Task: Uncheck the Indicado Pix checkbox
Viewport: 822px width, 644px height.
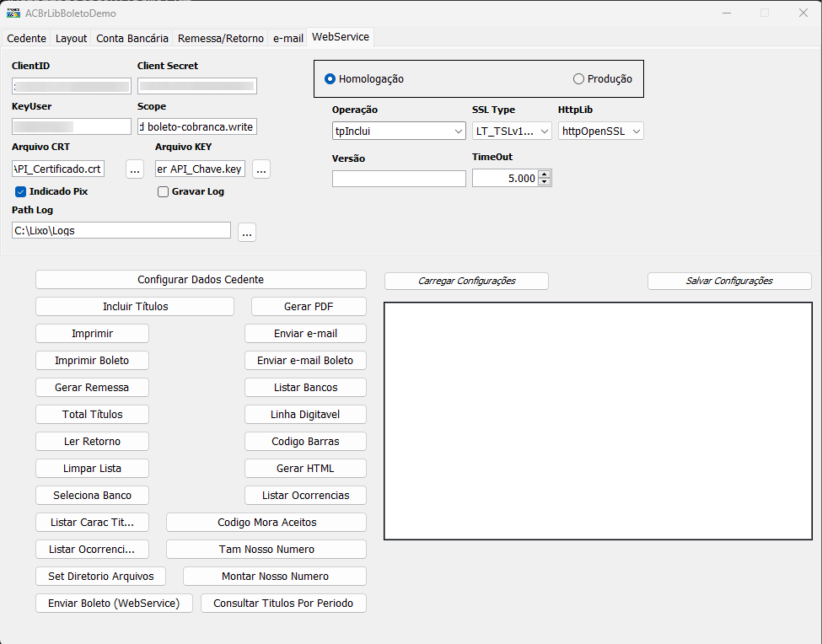Action: click(20, 192)
